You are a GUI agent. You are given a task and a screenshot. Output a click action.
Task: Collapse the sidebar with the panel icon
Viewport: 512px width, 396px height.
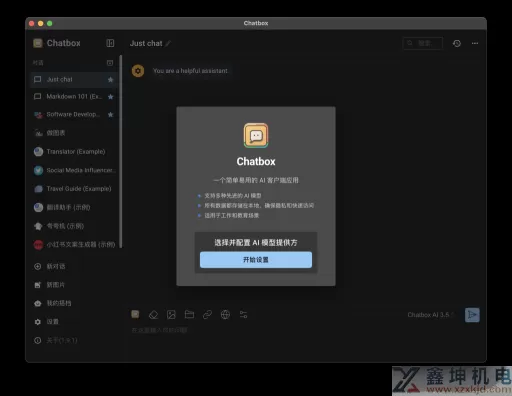coord(110,43)
